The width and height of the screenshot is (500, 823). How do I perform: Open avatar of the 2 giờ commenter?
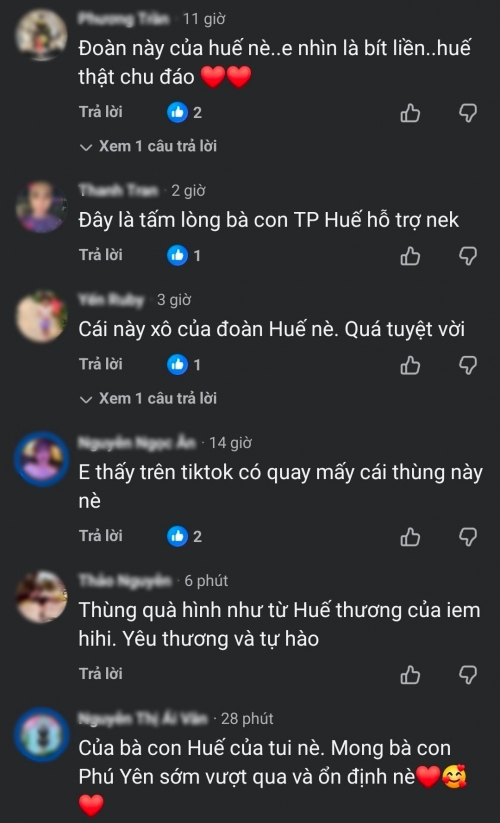pyautogui.click(x=41, y=206)
